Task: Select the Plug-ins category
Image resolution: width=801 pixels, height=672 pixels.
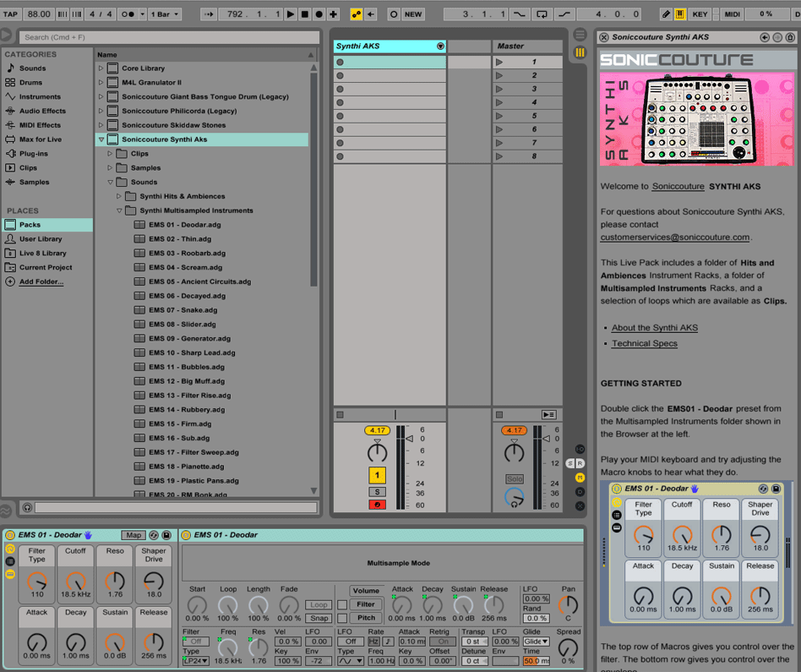Action: pos(34,154)
